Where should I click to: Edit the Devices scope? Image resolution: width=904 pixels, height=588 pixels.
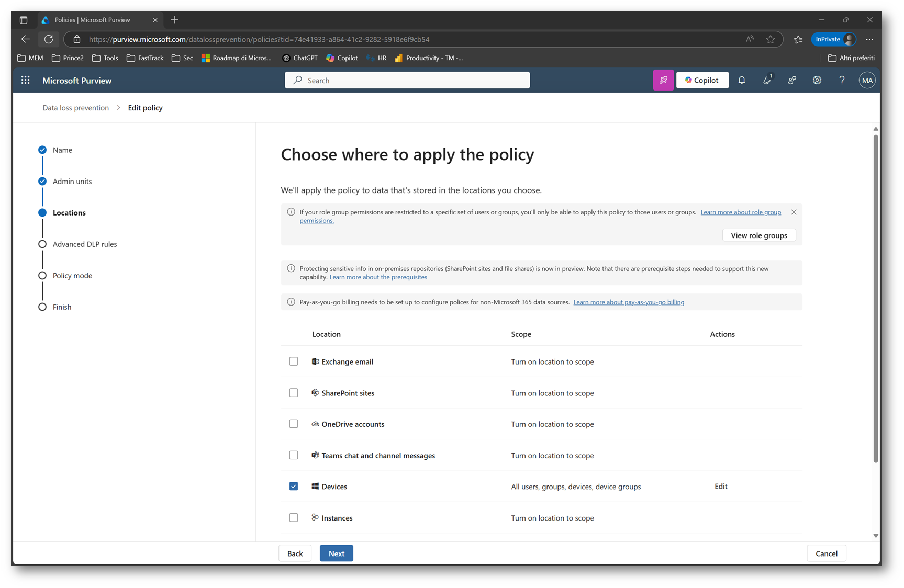tap(721, 486)
